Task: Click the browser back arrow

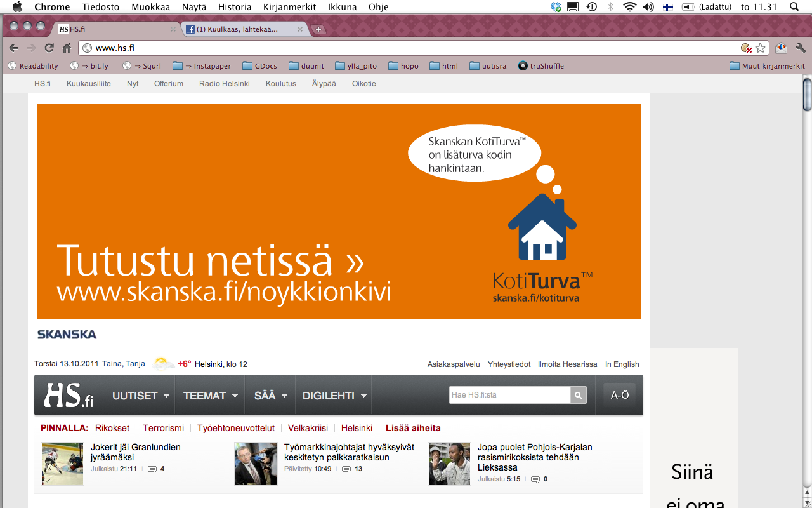Action: coord(13,48)
